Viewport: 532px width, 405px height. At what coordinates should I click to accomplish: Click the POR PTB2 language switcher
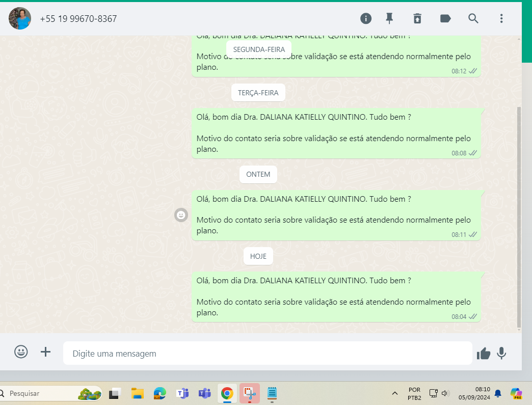pyautogui.click(x=414, y=393)
